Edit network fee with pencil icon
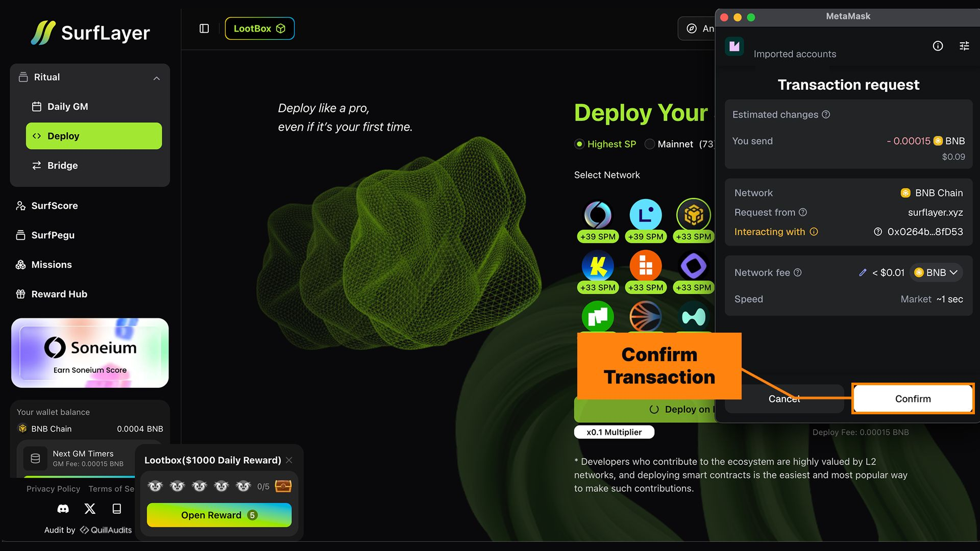This screenshot has height=551, width=980. point(863,272)
